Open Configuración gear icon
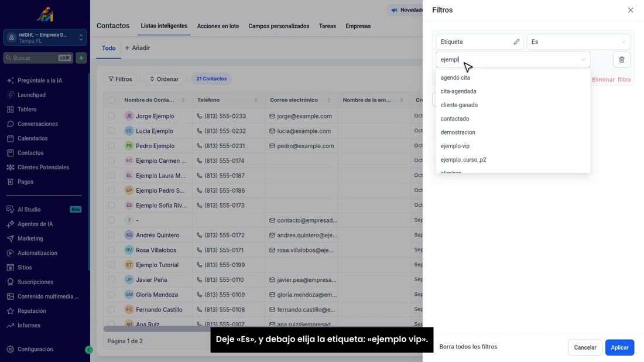The image size is (644, 362). (x=11, y=349)
